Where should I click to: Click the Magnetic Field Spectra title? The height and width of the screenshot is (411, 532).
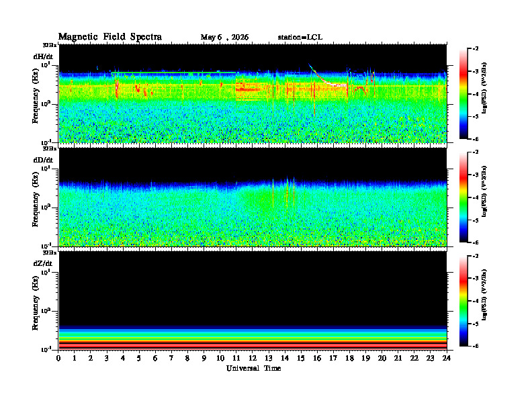pyautogui.click(x=110, y=37)
